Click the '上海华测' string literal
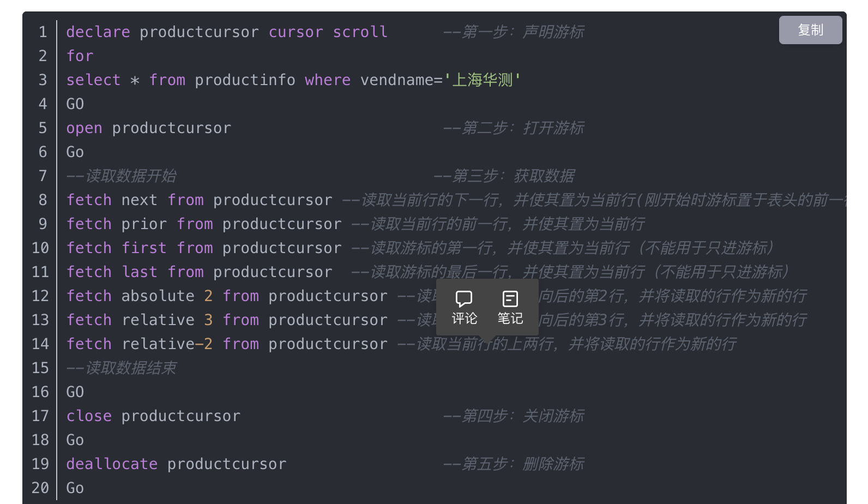This screenshot has height=504, width=868. click(x=483, y=80)
